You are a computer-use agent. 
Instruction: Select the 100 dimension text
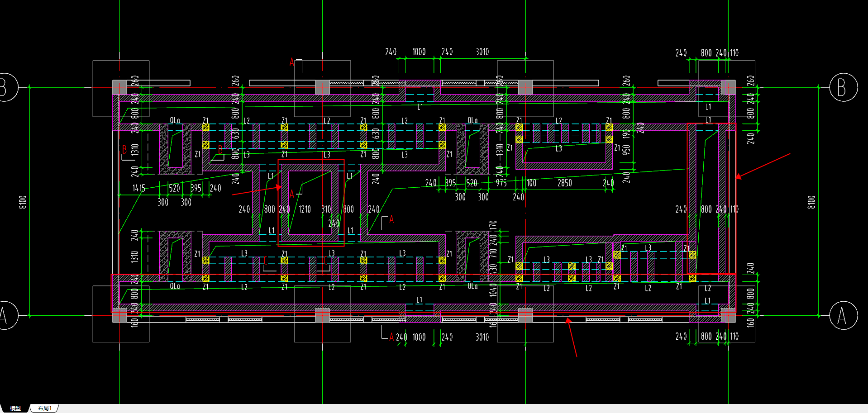click(531, 183)
